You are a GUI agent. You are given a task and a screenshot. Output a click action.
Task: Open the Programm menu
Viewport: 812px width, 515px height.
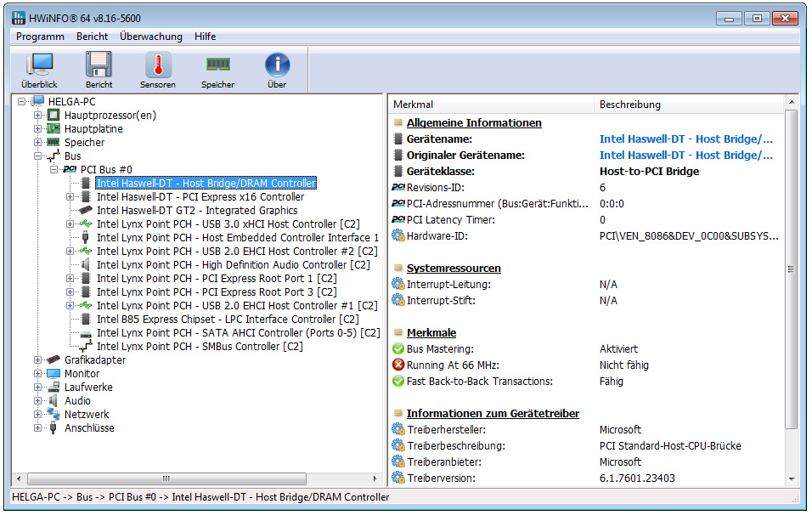pos(40,37)
